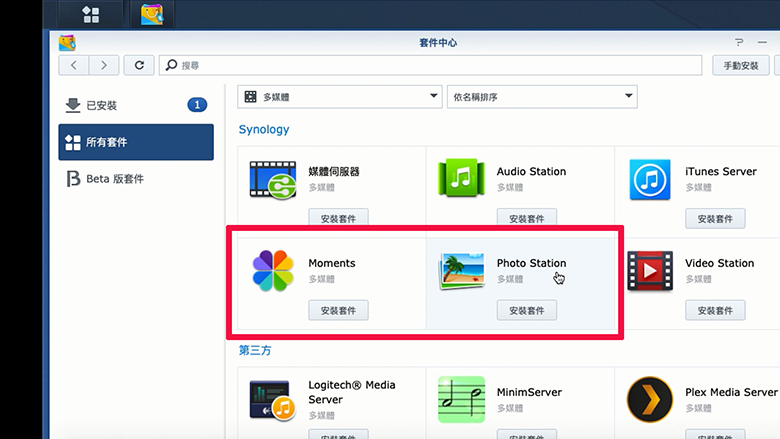This screenshot has height=439, width=780.
Task: Focus the 搜尋 search field
Action: pos(430,65)
